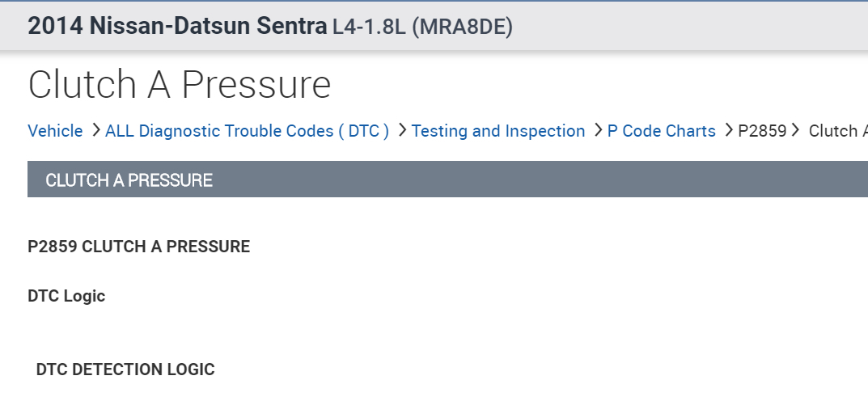Select the P2859 breadcrumb item
The height and width of the screenshot is (418, 868).
(762, 131)
